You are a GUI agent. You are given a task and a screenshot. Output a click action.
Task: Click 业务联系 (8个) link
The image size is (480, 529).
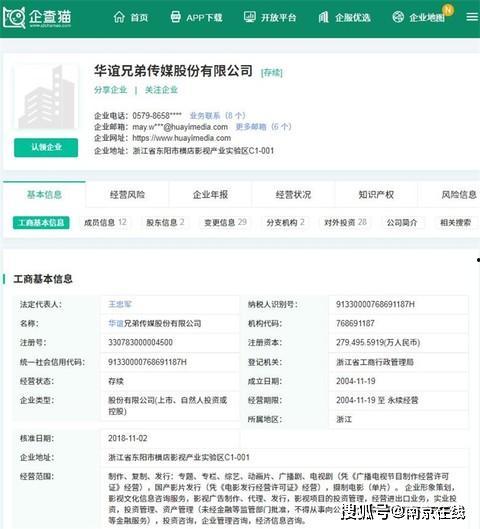coord(218,116)
